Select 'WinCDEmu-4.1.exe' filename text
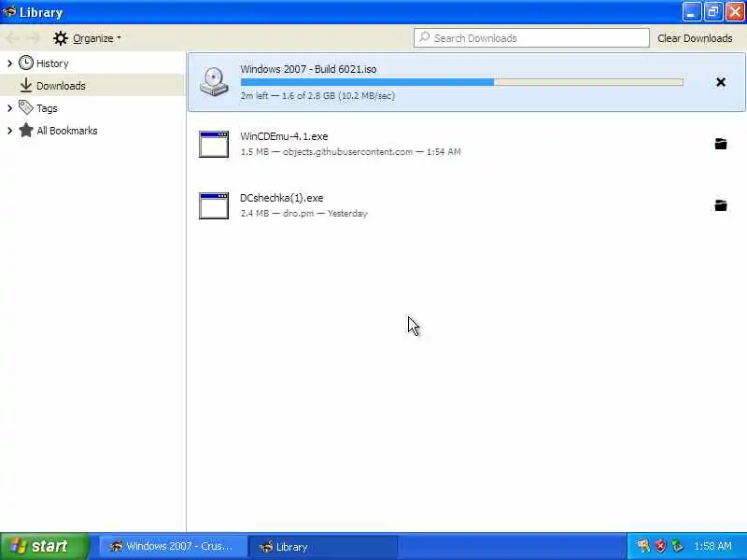747x560 pixels. click(284, 136)
